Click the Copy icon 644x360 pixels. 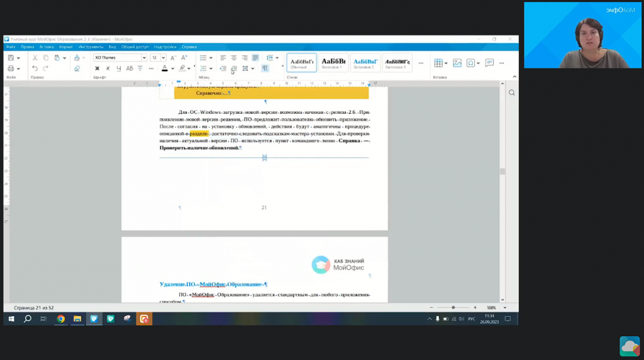tap(45, 58)
